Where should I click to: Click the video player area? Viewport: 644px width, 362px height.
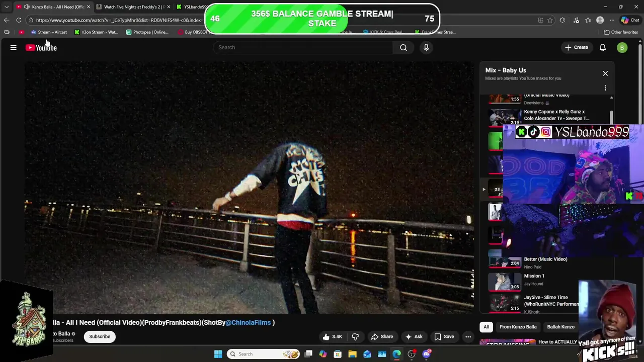249,187
